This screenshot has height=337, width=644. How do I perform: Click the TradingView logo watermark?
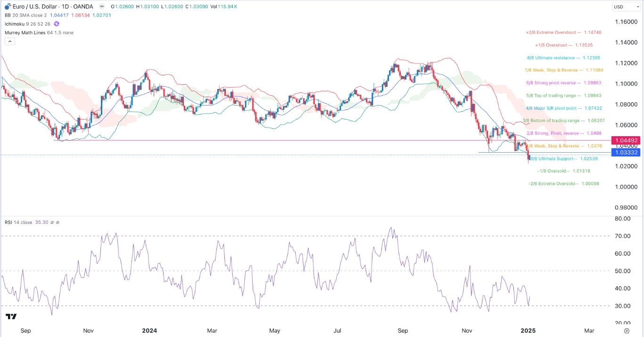click(11, 317)
